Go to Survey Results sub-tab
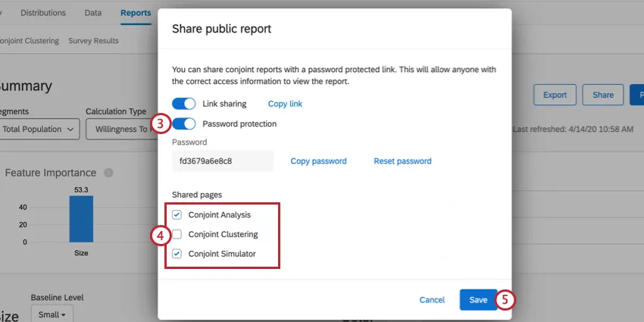 [x=93, y=41]
